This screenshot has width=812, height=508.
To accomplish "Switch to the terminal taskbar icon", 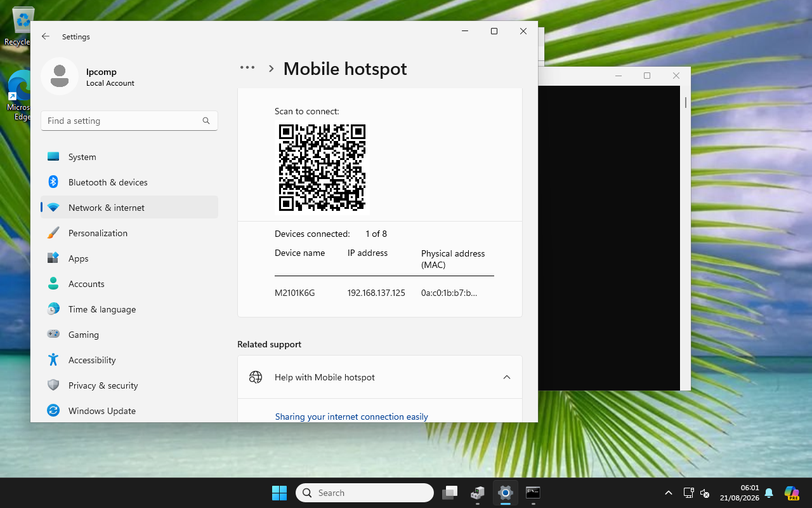I will [533, 493].
